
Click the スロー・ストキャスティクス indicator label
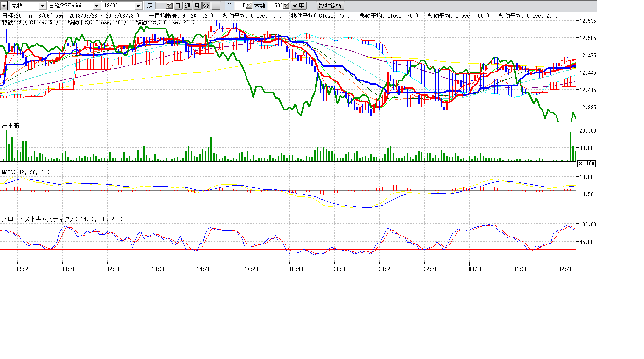[x=62, y=219]
